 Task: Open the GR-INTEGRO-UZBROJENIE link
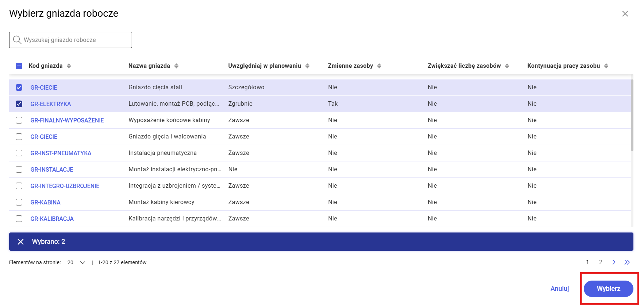click(65, 186)
